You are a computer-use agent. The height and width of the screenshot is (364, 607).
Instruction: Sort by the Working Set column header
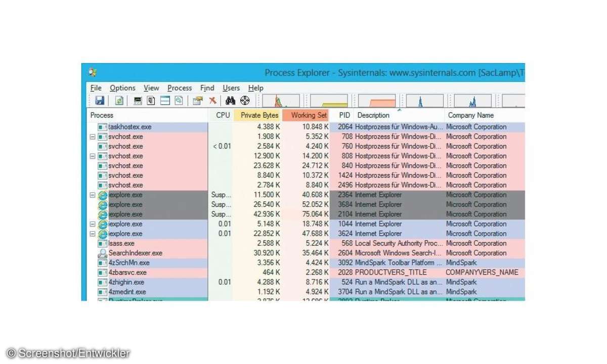click(306, 115)
